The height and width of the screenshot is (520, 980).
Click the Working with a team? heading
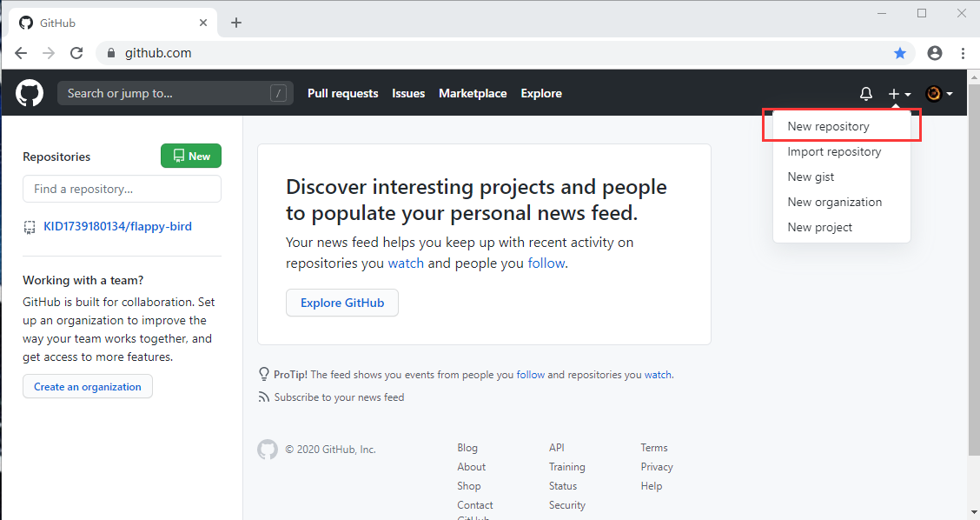[x=83, y=280]
